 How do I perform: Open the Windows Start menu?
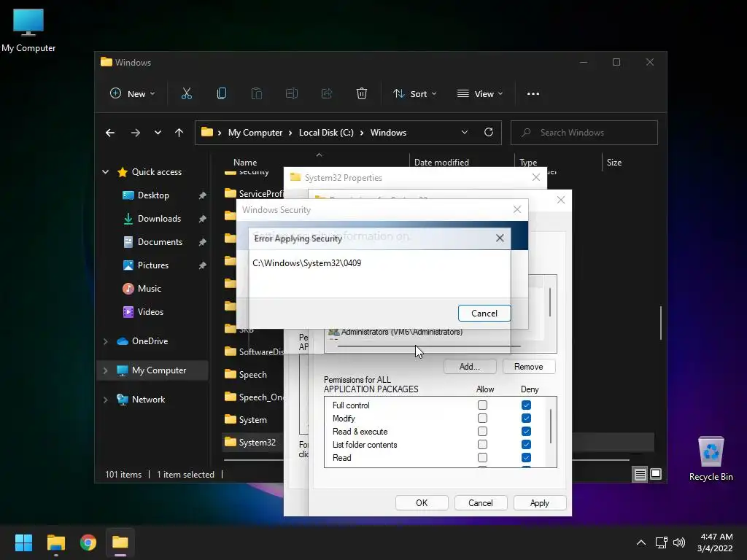pyautogui.click(x=23, y=542)
